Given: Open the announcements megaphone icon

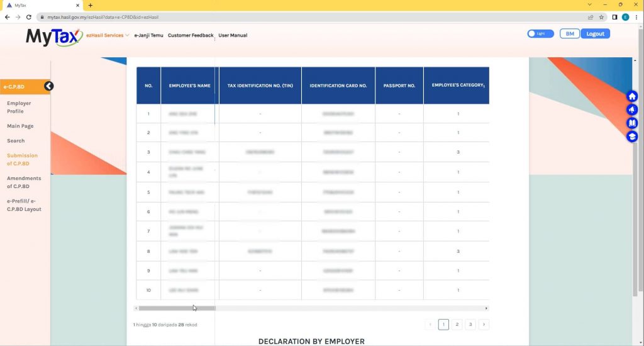Looking at the screenshot, I should (x=632, y=109).
